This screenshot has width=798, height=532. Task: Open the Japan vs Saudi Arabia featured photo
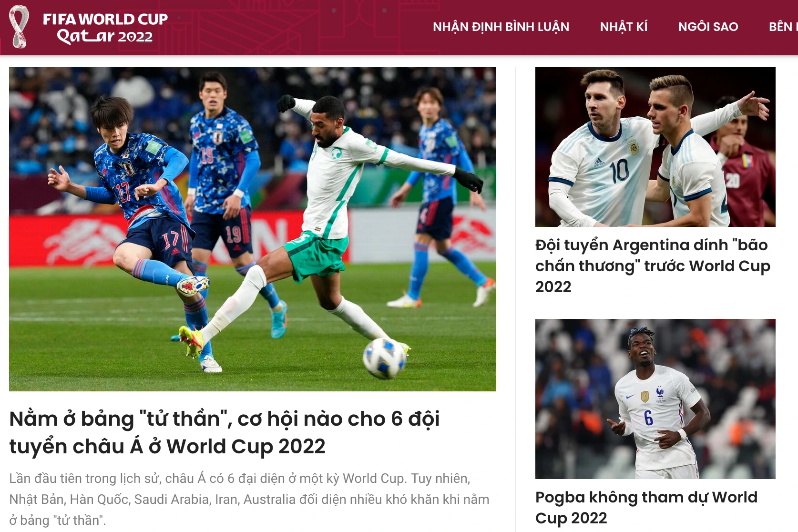[x=253, y=229]
